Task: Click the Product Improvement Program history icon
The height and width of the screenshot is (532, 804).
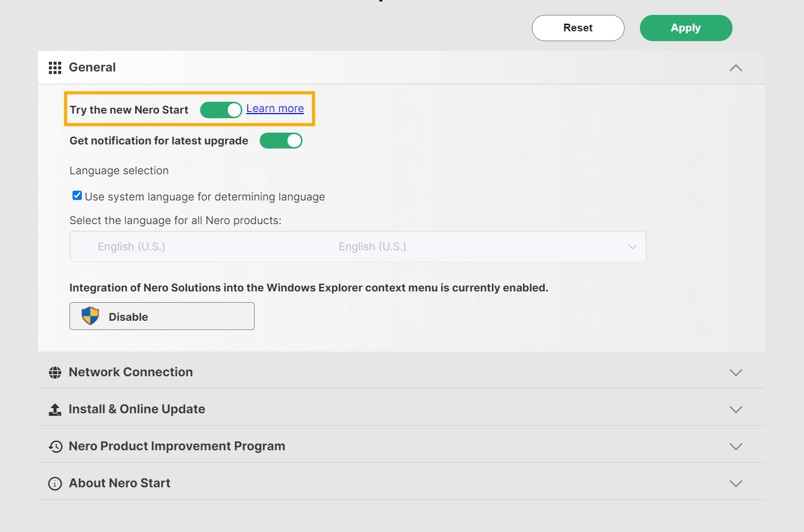Action: 55,447
